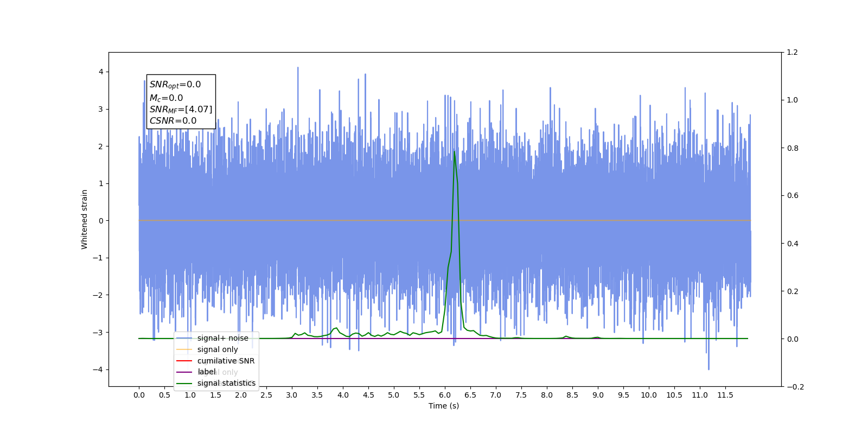868x434 pixels.
Task: Click x-axis tick label 7.0
Action: coord(496,395)
